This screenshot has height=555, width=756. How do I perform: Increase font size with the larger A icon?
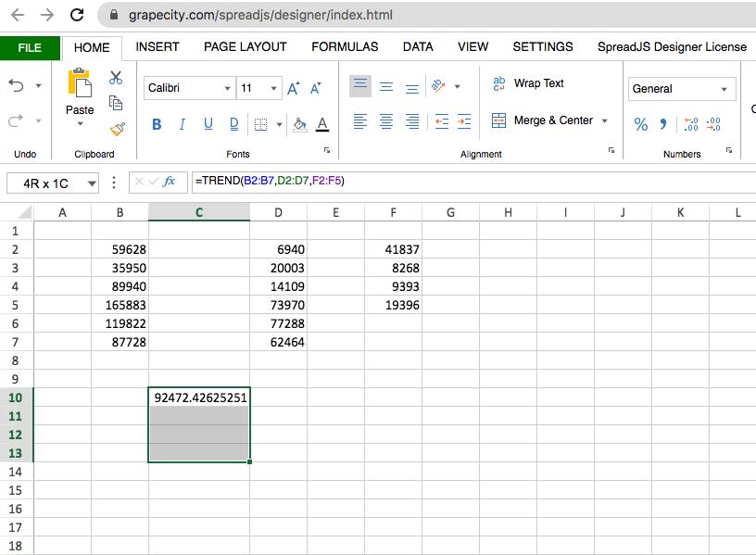coord(293,89)
